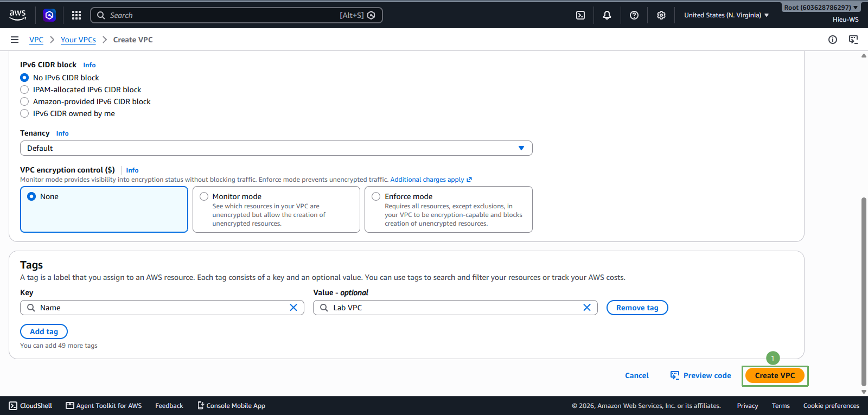
Task: Open the services grid menu icon
Action: 76,15
